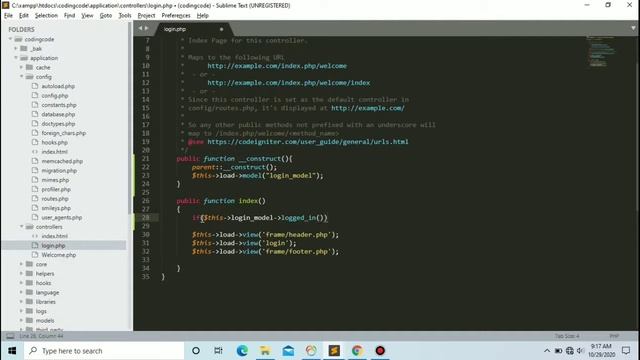Open memcached.php file
The image size is (640, 360).
62,161
